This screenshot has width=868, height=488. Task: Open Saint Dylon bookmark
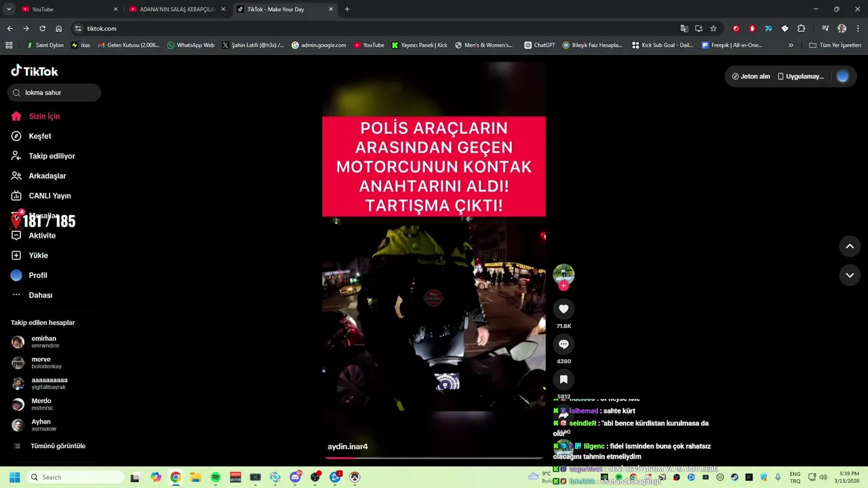[45, 45]
